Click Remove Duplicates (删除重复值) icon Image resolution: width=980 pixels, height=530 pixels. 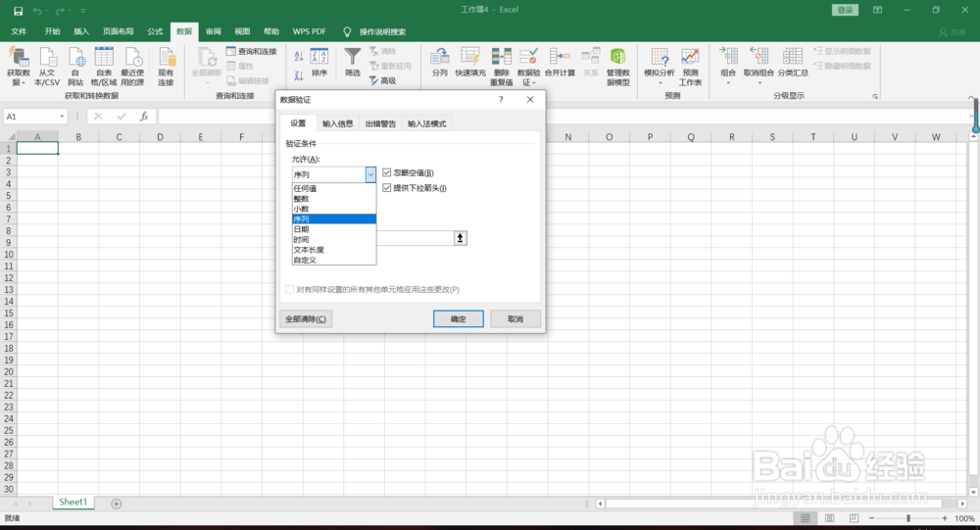click(x=501, y=57)
